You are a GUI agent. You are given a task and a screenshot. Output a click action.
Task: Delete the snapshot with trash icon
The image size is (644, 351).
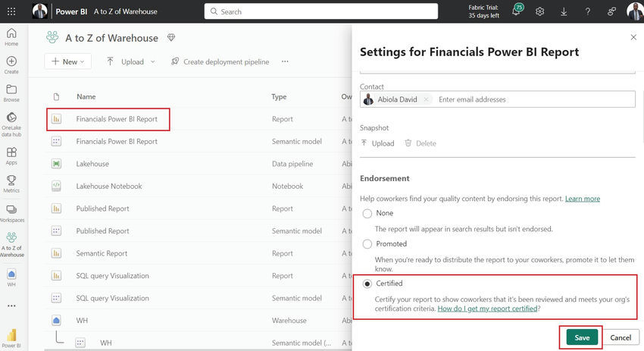pos(420,143)
